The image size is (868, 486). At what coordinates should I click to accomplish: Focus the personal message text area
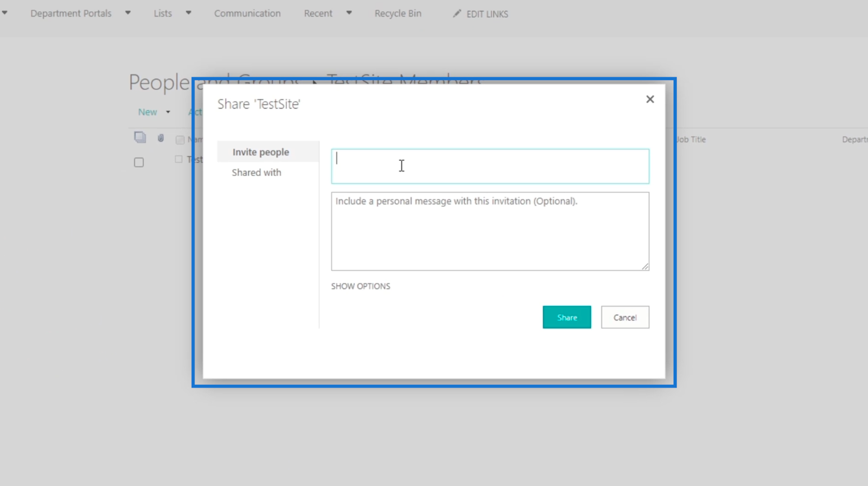coord(490,231)
